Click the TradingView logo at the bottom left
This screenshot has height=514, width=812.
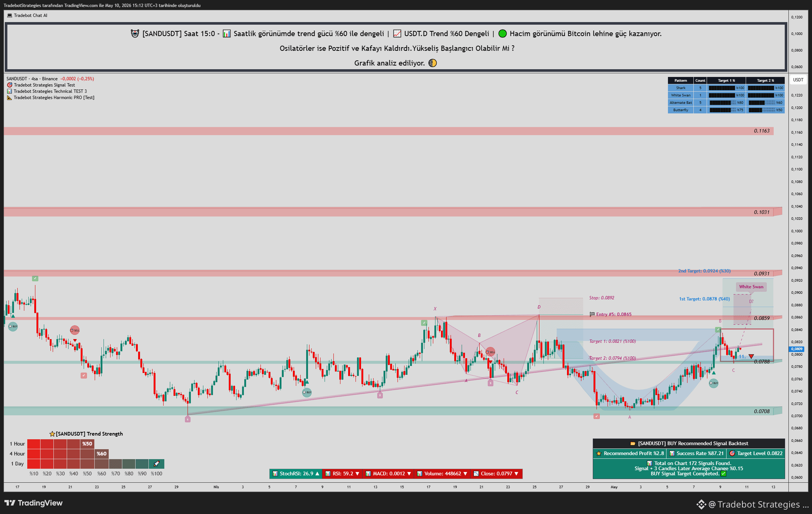pyautogui.click(x=34, y=503)
